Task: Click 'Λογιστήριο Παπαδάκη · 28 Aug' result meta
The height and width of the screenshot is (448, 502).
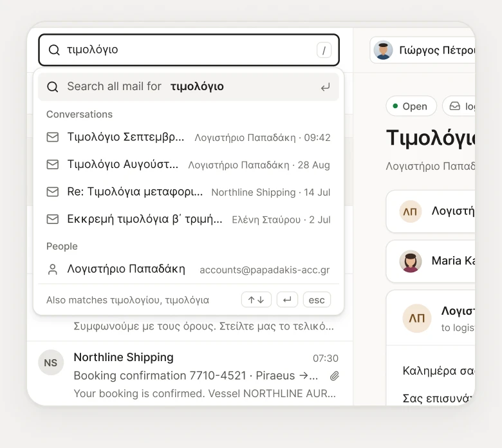Action: tap(259, 165)
